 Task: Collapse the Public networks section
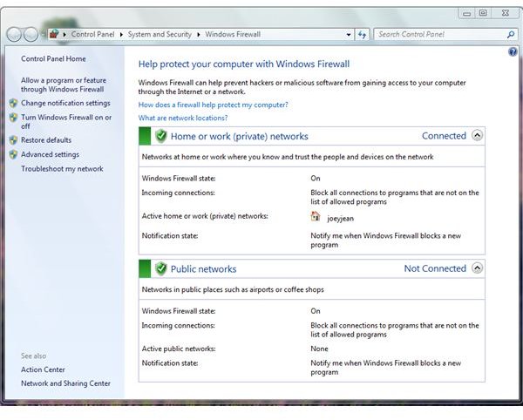click(478, 268)
